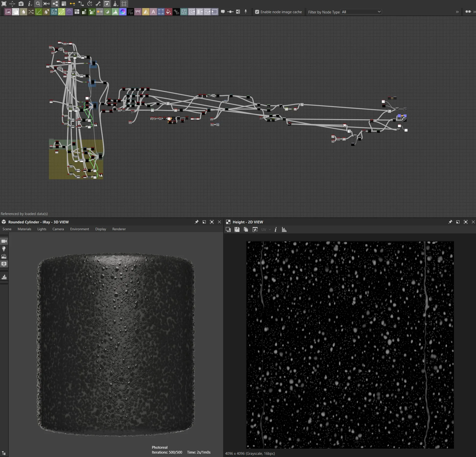Add a Sharpen node with triangle icon
The width and height of the screenshot is (476, 457).
146,12
